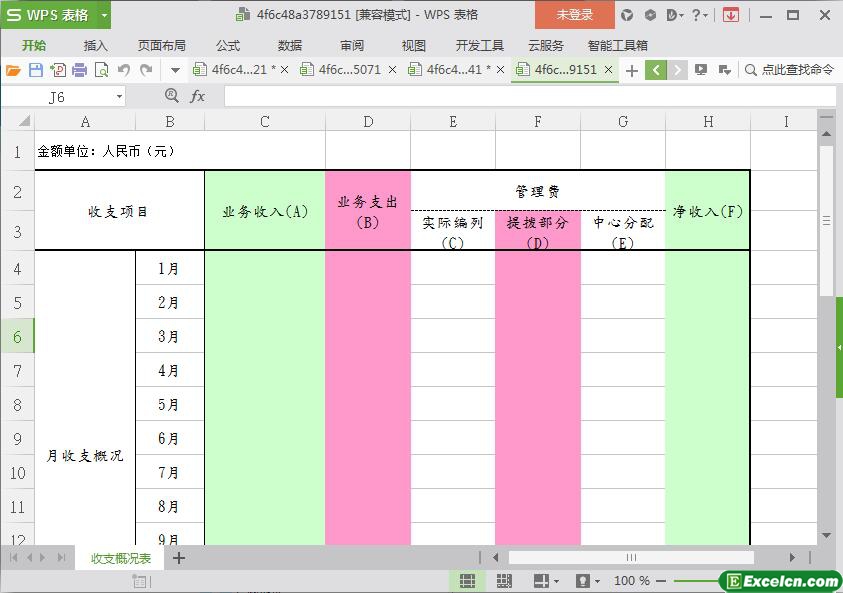Open the 公式 ribbon tab

coord(228,46)
